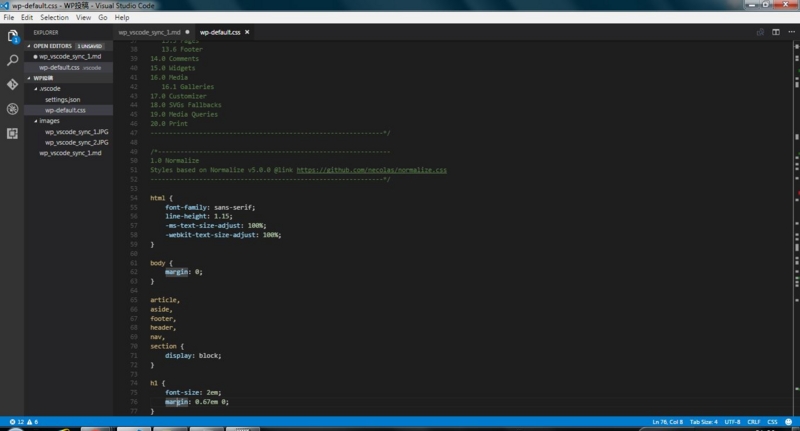Click '17.0 Customizer' comment line
This screenshot has height=431, width=800.
(178, 96)
